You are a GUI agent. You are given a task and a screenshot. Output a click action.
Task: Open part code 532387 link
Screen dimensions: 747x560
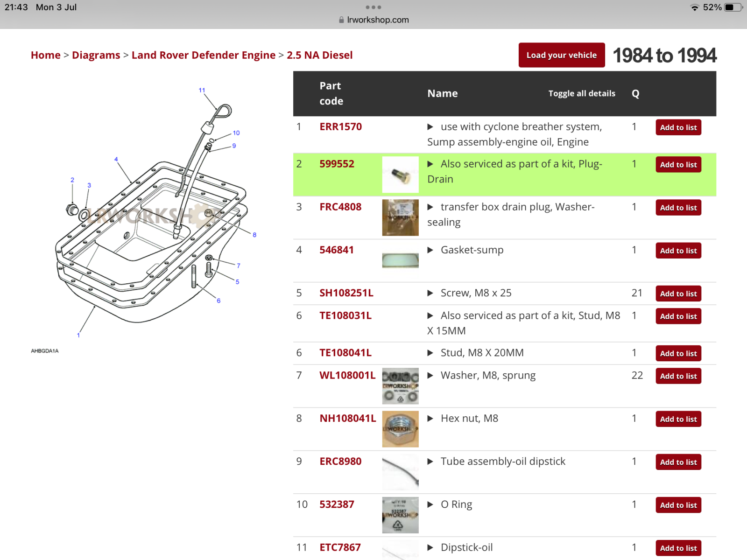pos(337,504)
